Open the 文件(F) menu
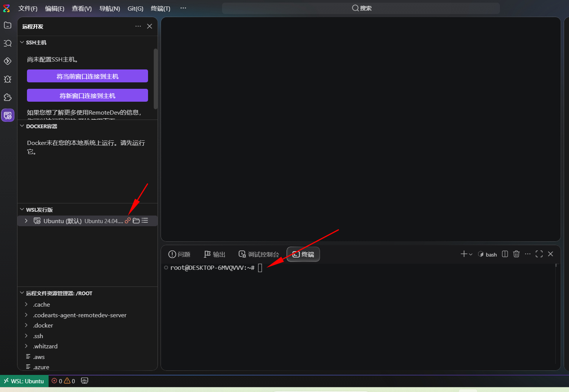Viewport: 569px width, 392px height. [28, 8]
